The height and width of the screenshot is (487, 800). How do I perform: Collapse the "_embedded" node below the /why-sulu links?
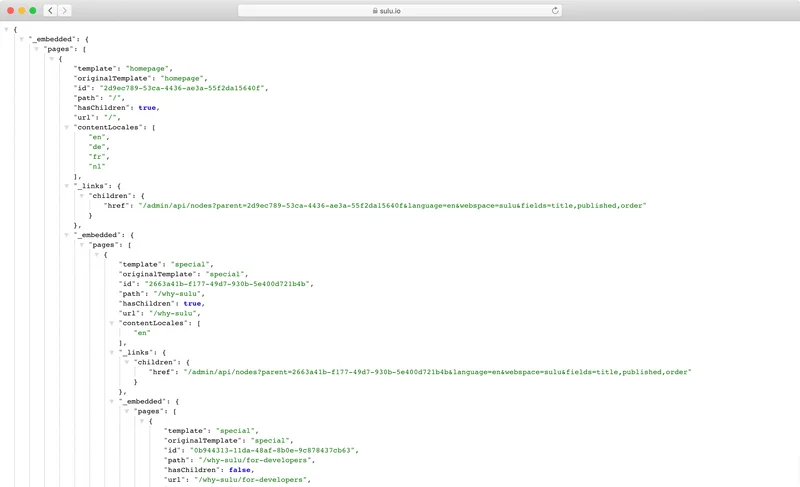(112, 401)
